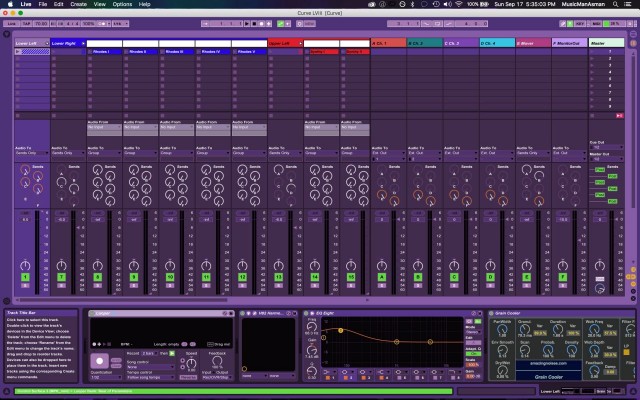This screenshot has height=400, width=640.
Task: Toggle the track activator for return B
Action: 417,275
